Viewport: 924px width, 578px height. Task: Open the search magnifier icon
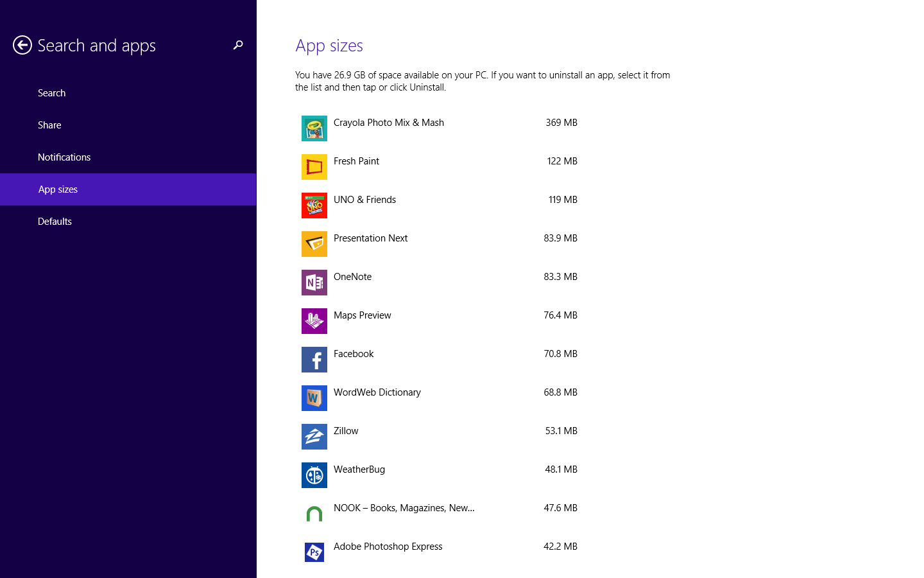click(238, 45)
